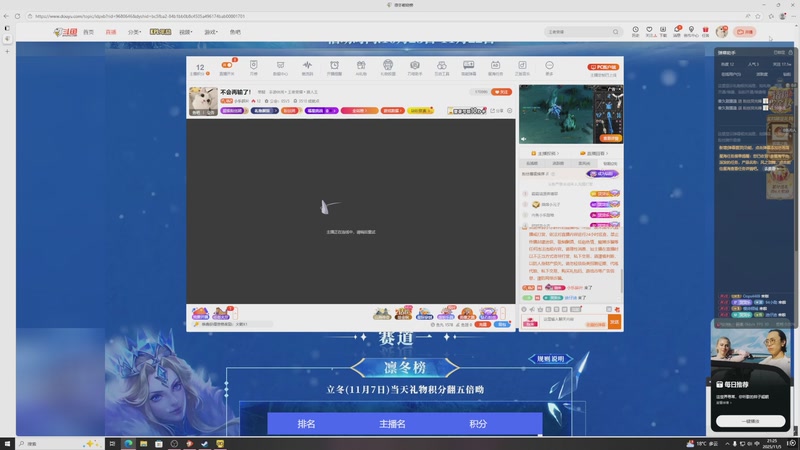800x450 pixels.
Task: Click the browser refresh icon
Action: [17, 16]
